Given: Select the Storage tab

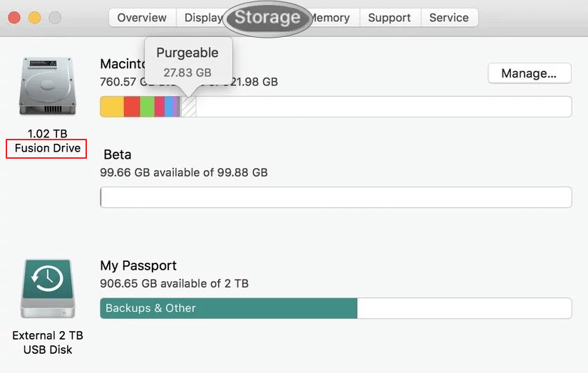Looking at the screenshot, I should coord(267,18).
